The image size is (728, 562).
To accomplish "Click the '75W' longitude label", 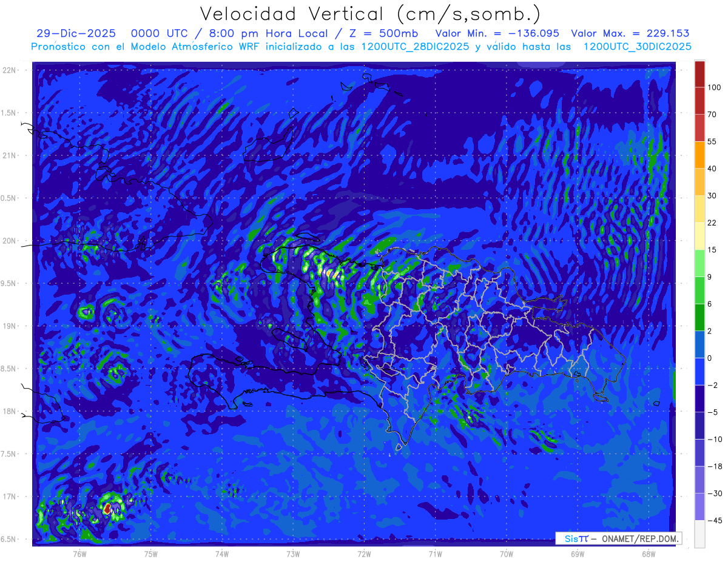I will pos(151,554).
